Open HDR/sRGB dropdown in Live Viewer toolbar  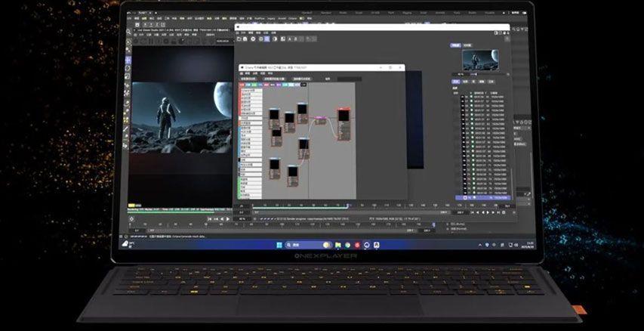pos(223,41)
